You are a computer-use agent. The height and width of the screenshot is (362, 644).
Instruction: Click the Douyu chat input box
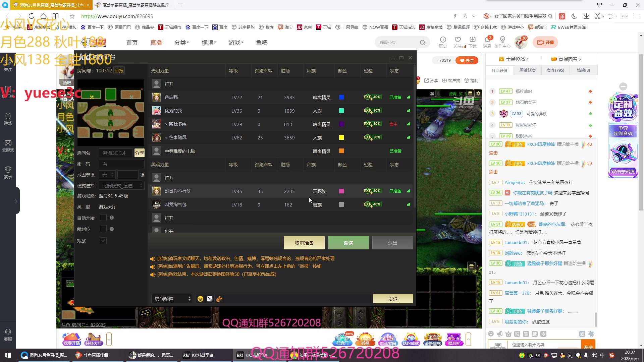(545, 345)
